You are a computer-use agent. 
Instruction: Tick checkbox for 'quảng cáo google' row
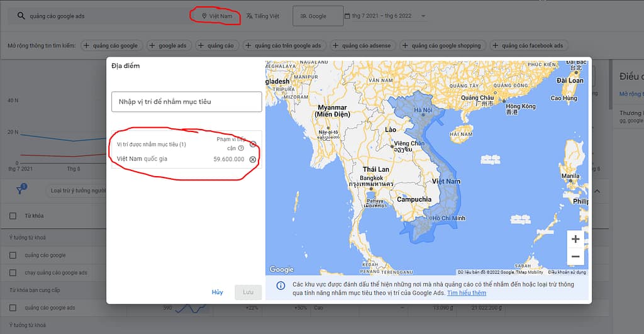[x=13, y=255]
